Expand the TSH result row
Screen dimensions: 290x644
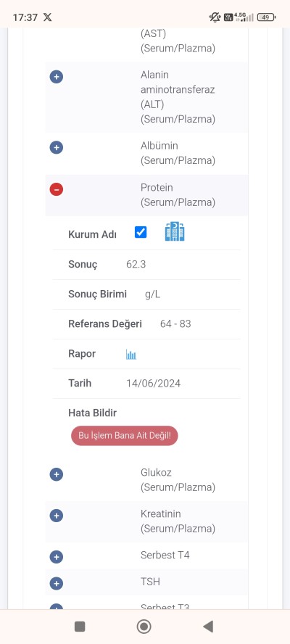(x=57, y=583)
